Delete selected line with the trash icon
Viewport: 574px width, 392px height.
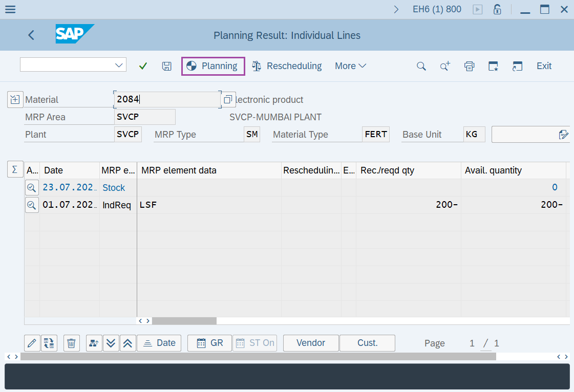pos(71,343)
